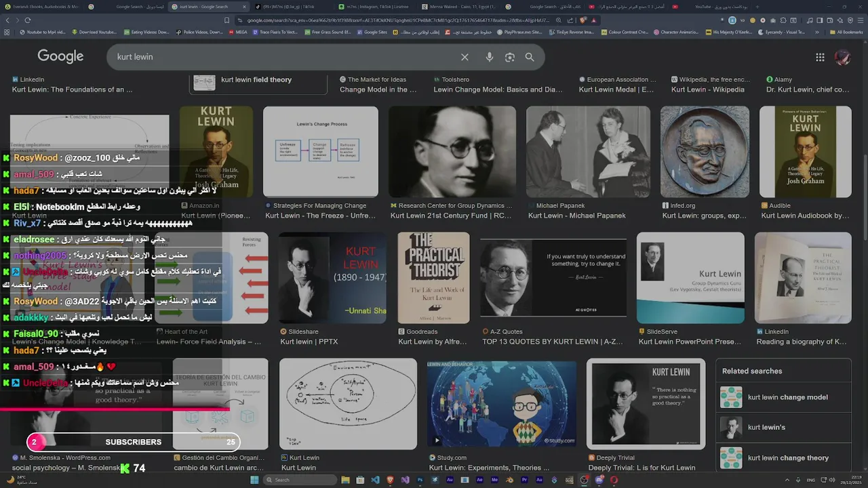Image resolution: width=868 pixels, height=488 pixels.
Task: Click the ENG language indicator in tray
Action: click(810, 480)
